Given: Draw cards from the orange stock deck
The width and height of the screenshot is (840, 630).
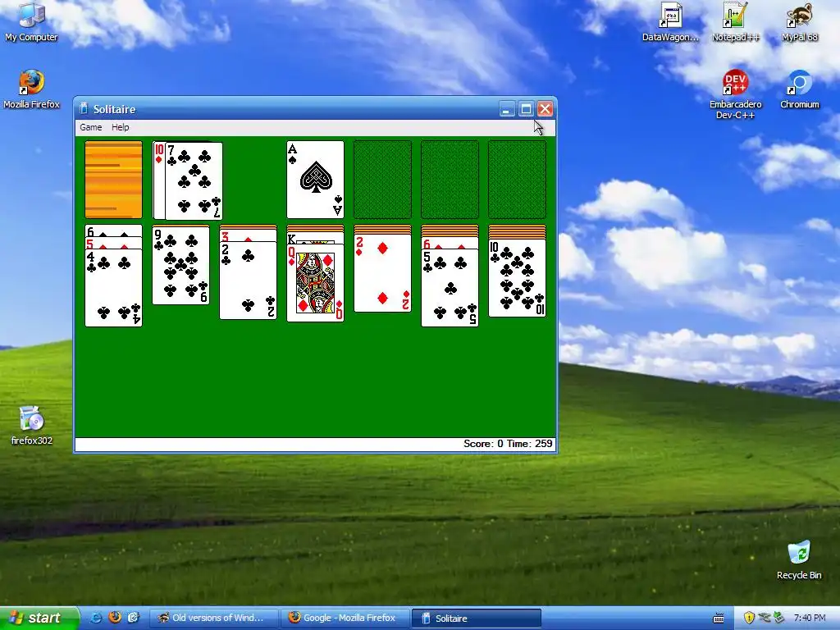Looking at the screenshot, I should tap(113, 180).
